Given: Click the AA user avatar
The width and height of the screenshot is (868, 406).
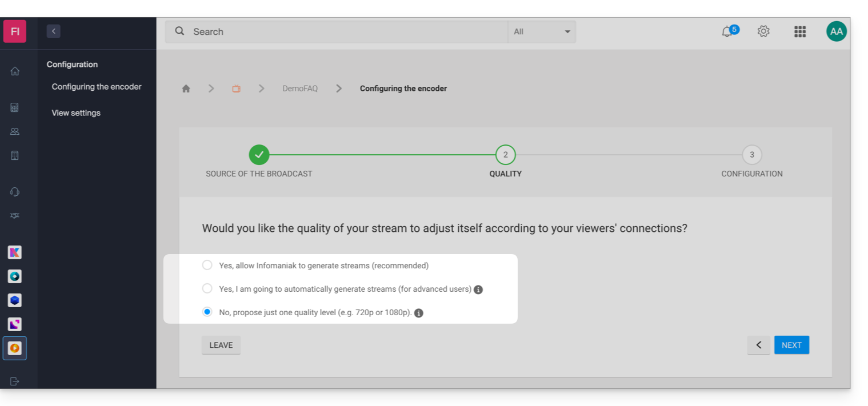Looking at the screenshot, I should point(836,31).
